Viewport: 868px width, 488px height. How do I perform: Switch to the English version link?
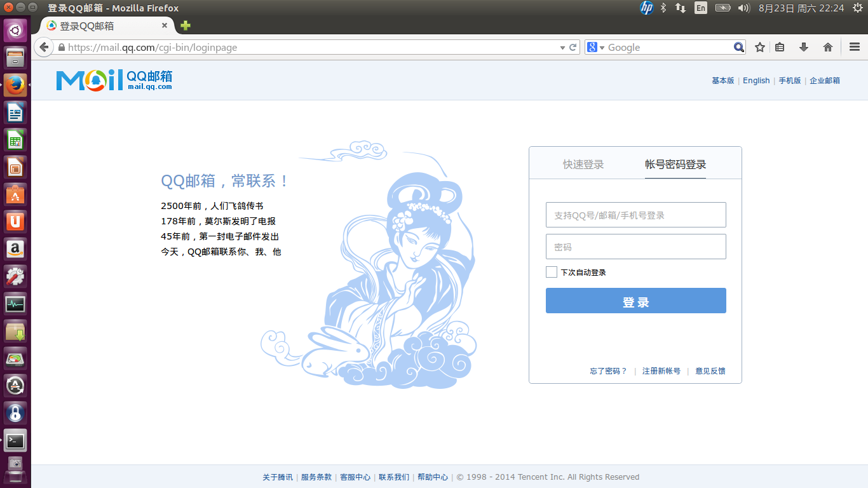point(756,81)
